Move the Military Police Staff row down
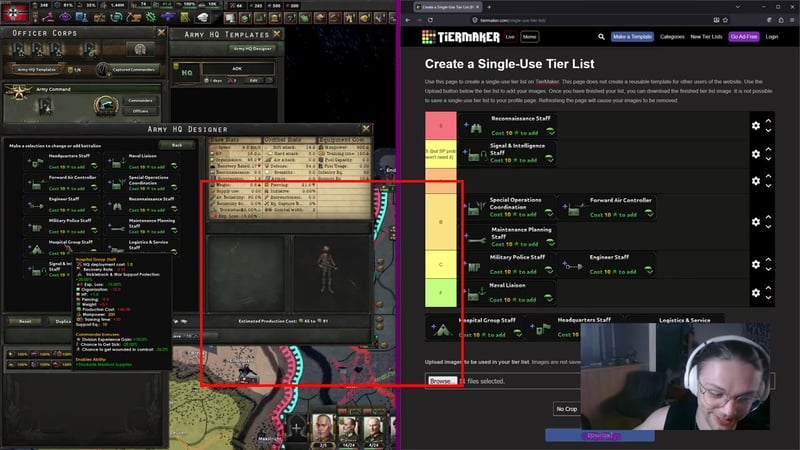Image resolution: width=800 pixels, height=450 pixels. pyautogui.click(x=768, y=269)
